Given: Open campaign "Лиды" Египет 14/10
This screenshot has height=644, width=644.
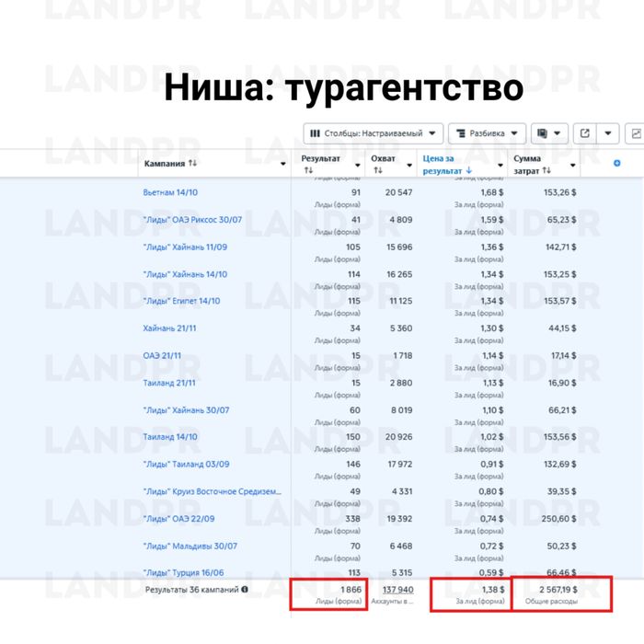Looking at the screenshot, I should coord(181,301).
